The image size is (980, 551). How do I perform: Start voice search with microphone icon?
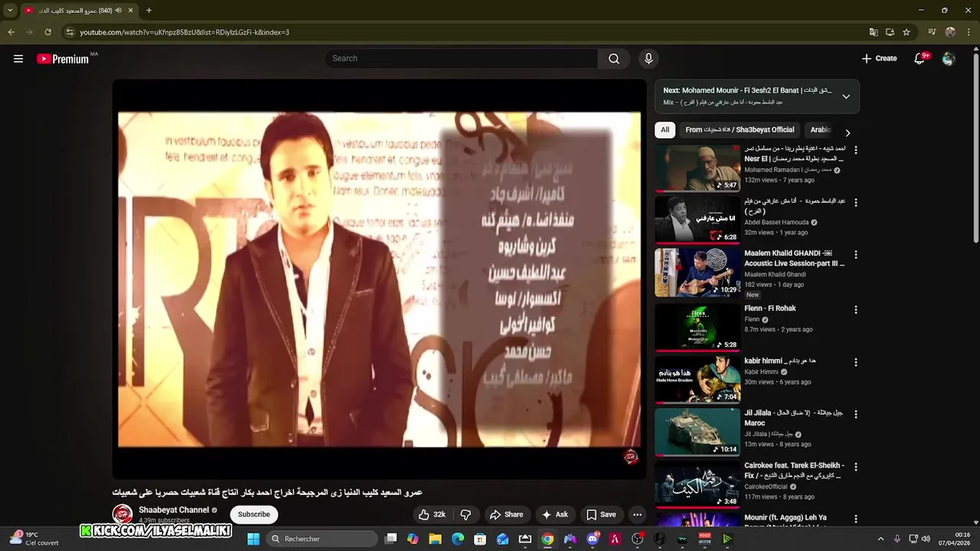(x=648, y=59)
